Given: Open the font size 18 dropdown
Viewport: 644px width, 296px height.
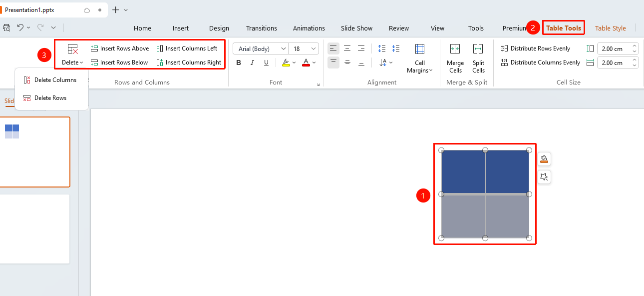Looking at the screenshot, I should point(314,48).
